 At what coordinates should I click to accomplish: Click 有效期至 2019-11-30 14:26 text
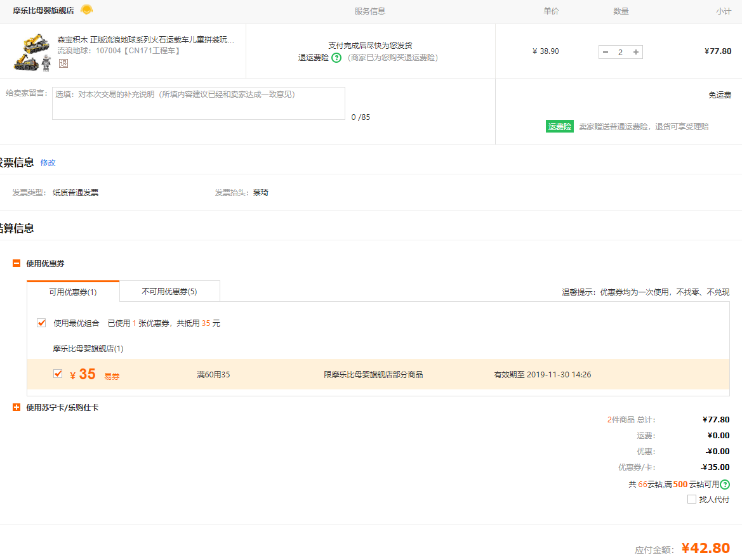click(543, 375)
